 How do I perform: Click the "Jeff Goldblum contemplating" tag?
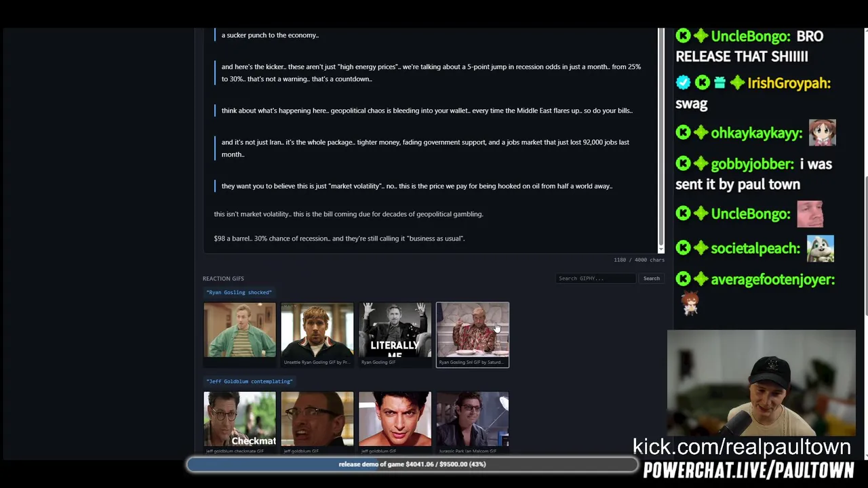[250, 381]
